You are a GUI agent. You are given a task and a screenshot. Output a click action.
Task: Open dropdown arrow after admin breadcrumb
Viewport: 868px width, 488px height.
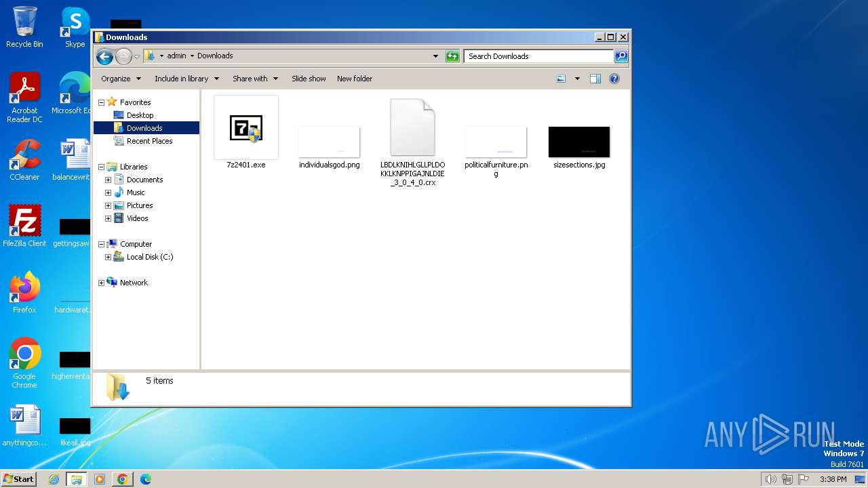[x=192, y=56]
